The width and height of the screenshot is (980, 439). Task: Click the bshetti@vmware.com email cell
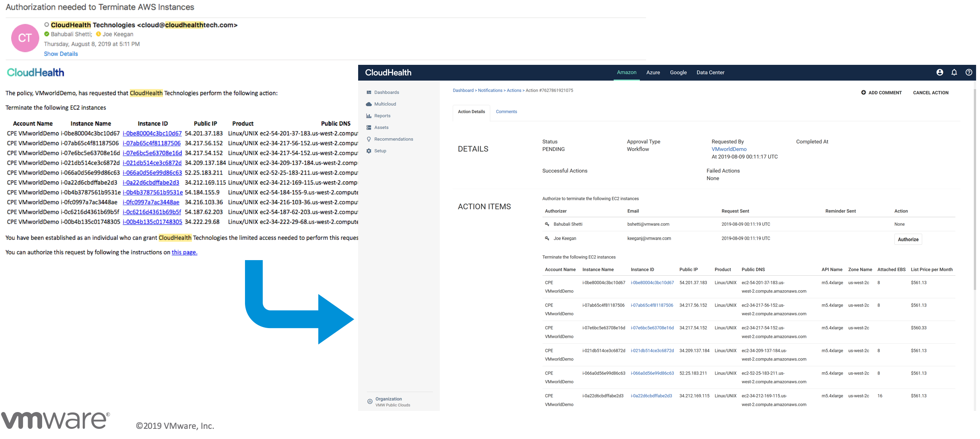tap(648, 224)
